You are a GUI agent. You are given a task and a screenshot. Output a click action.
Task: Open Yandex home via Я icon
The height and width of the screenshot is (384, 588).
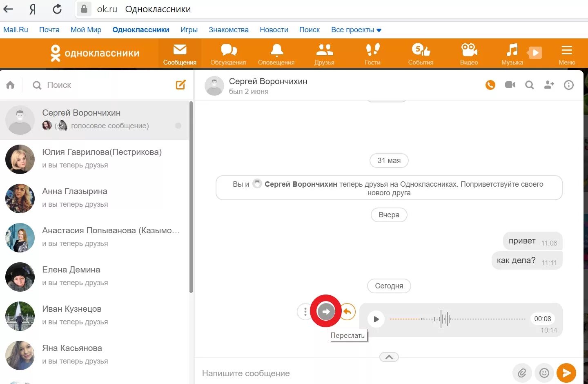click(33, 9)
